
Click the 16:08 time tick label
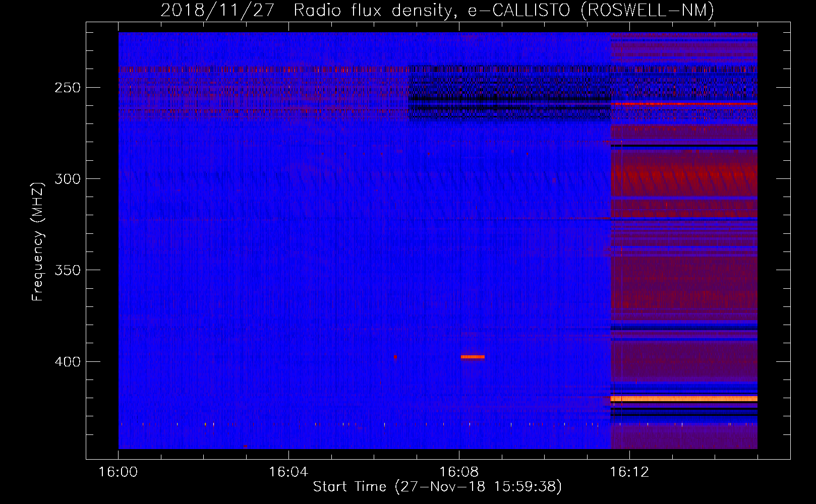(459, 472)
